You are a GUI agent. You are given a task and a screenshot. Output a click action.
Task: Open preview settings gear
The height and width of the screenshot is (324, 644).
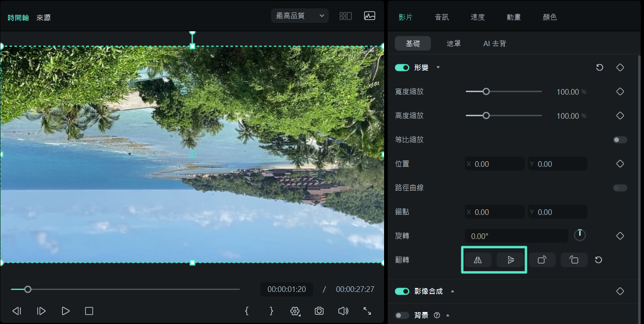[x=295, y=311]
